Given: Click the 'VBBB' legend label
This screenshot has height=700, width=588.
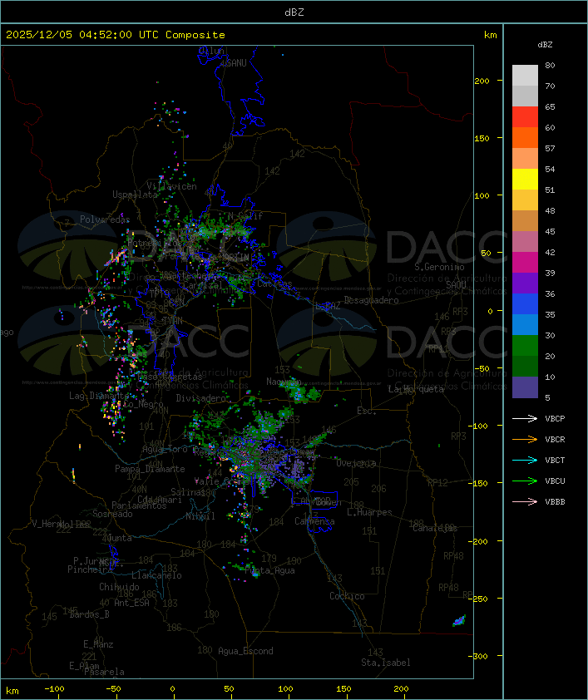Looking at the screenshot, I should pyautogui.click(x=555, y=502).
